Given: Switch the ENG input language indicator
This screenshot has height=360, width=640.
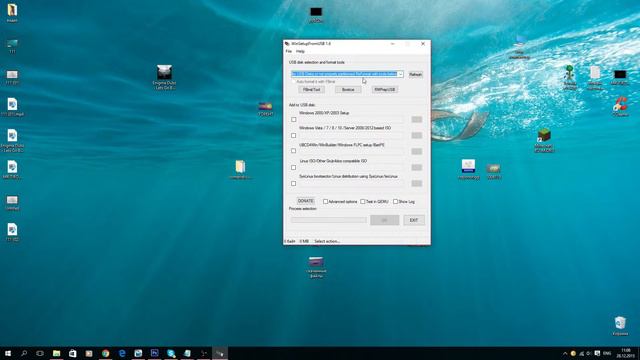Looking at the screenshot, I should (607, 353).
